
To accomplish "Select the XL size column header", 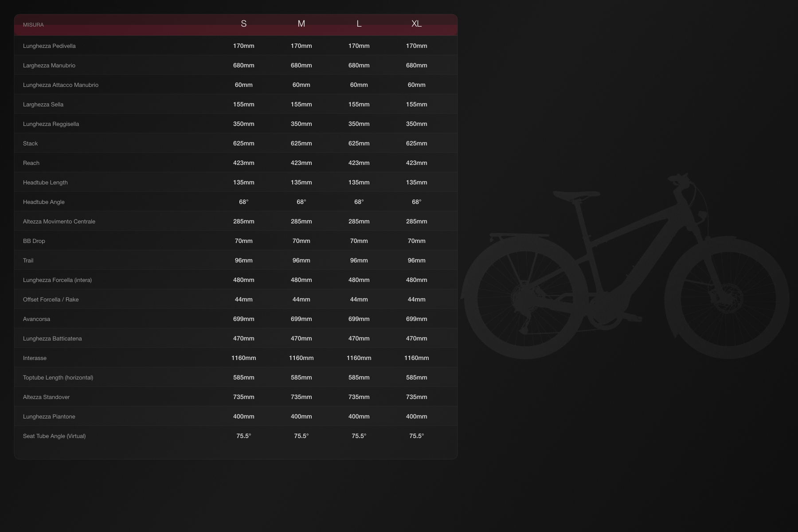I will click(416, 24).
